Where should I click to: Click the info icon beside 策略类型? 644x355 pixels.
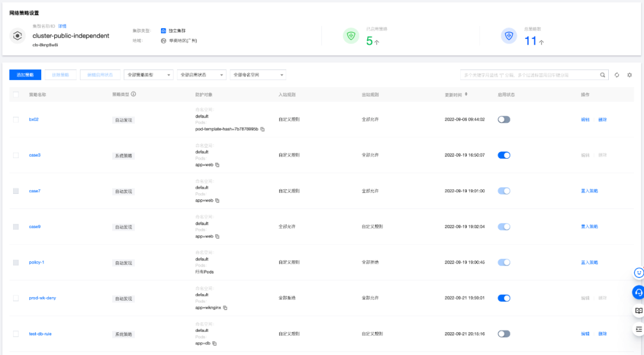click(x=134, y=94)
